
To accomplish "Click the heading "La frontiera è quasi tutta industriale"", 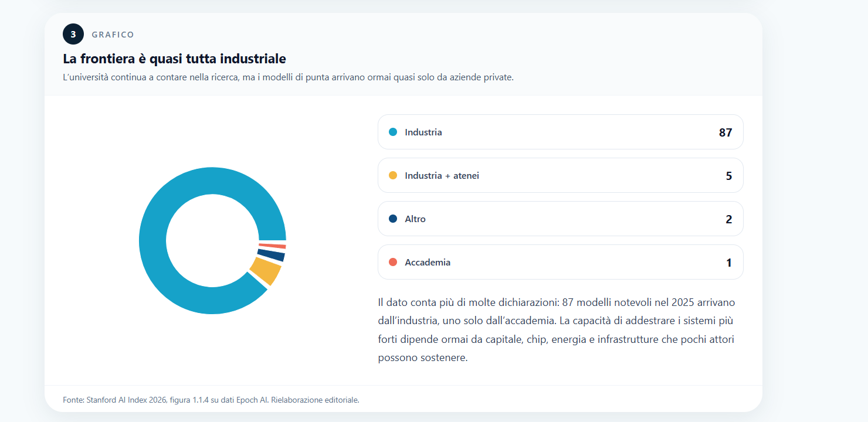I will [174, 59].
